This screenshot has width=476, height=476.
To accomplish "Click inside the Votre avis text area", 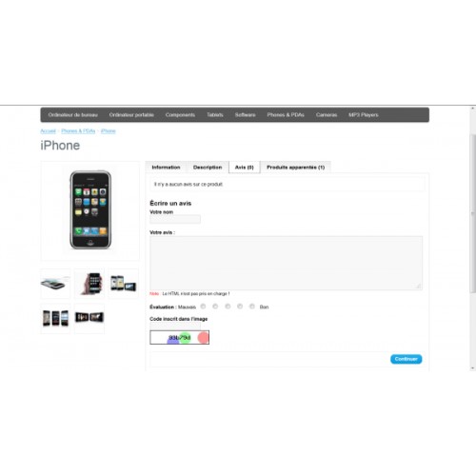I will click(x=286, y=263).
